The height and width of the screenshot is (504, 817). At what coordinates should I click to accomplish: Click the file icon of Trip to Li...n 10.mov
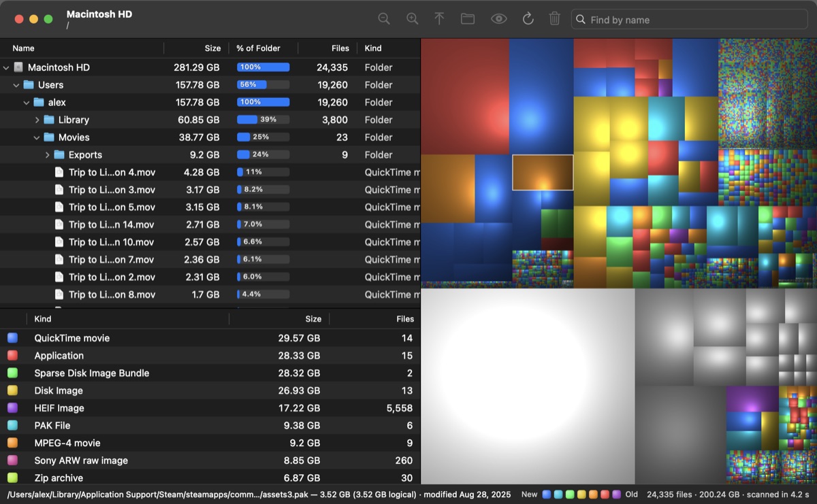[x=59, y=242]
